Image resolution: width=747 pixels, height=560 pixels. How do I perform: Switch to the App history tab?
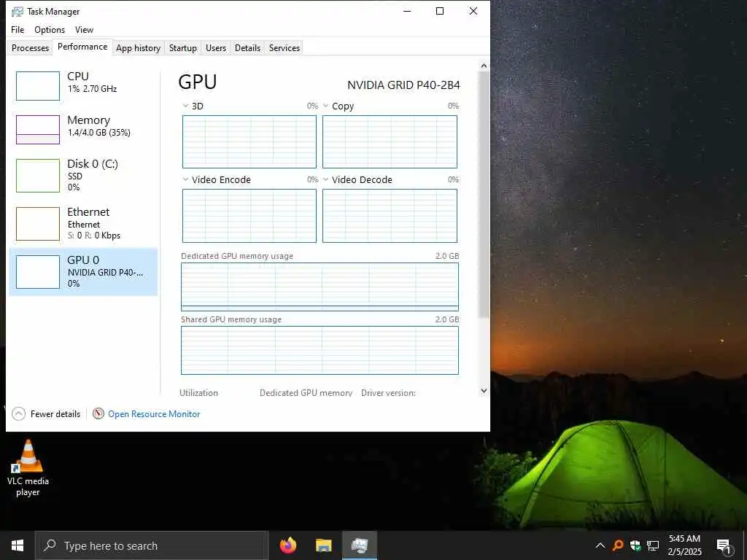138,47
